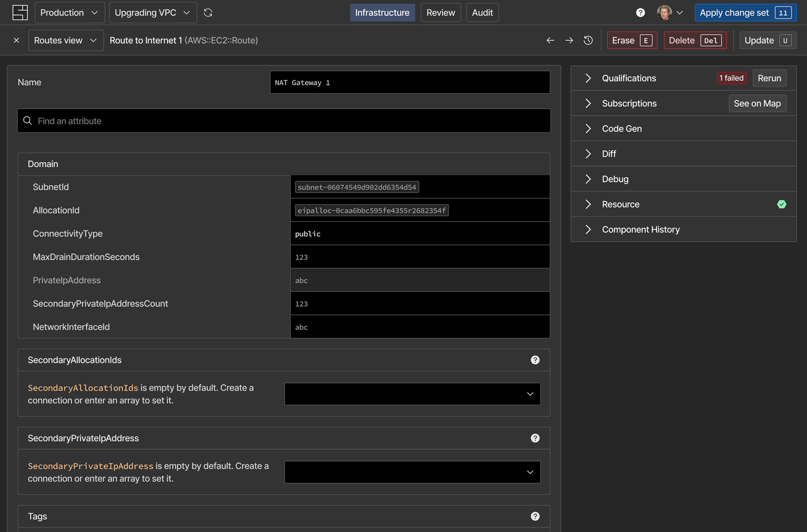Open the user account menu chevron

[x=680, y=12]
